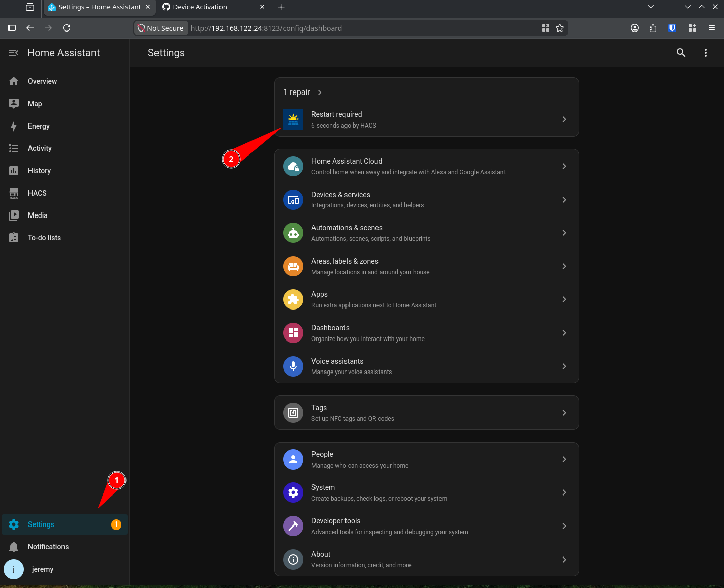The height and width of the screenshot is (588, 724).
Task: Reload the page with browser refresh
Action: click(67, 28)
